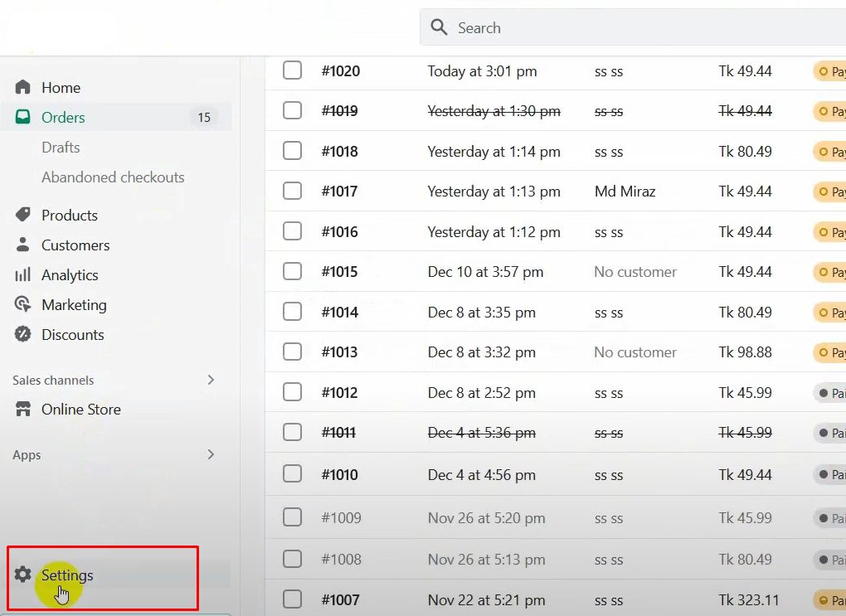This screenshot has width=846, height=616.
Task: Click the Home icon in sidebar
Action: (23, 87)
